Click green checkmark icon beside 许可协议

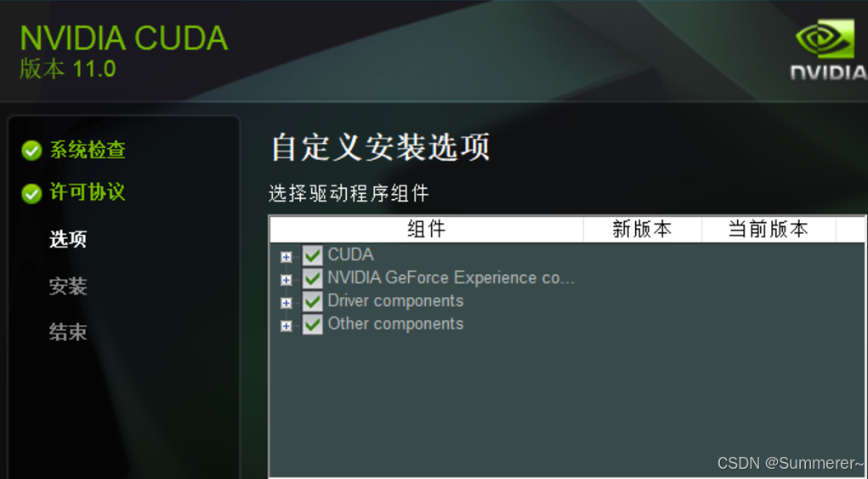pyautogui.click(x=31, y=194)
